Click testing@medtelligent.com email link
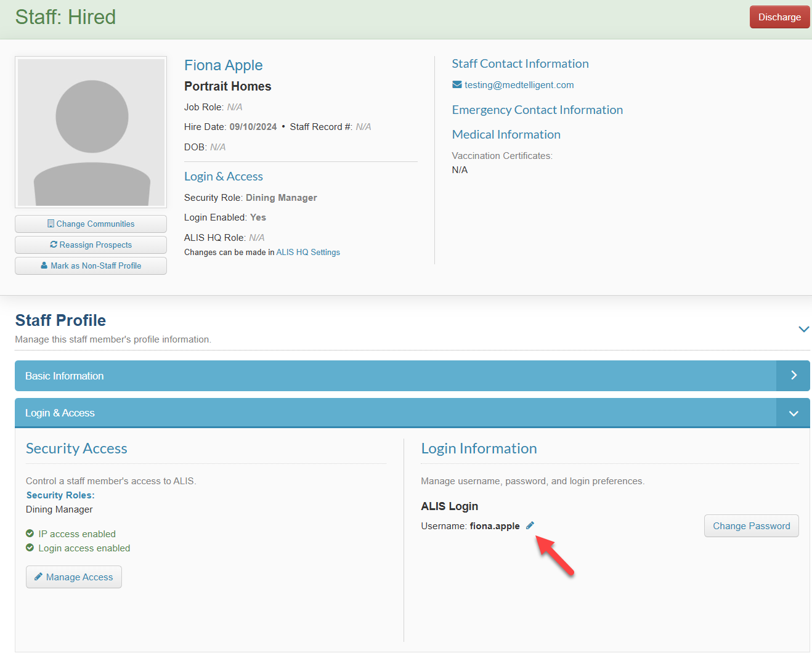 click(x=519, y=84)
